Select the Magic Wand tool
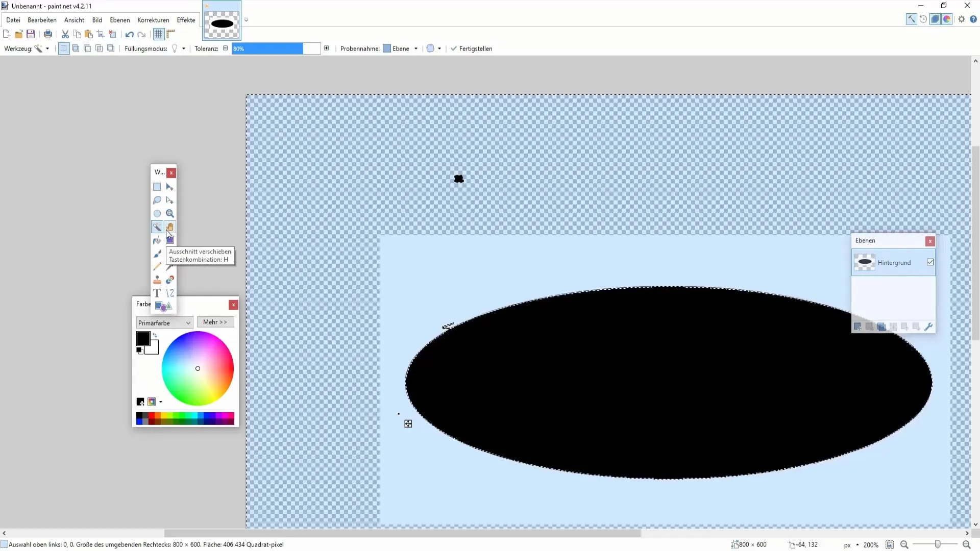The height and width of the screenshot is (551, 980). click(x=157, y=227)
